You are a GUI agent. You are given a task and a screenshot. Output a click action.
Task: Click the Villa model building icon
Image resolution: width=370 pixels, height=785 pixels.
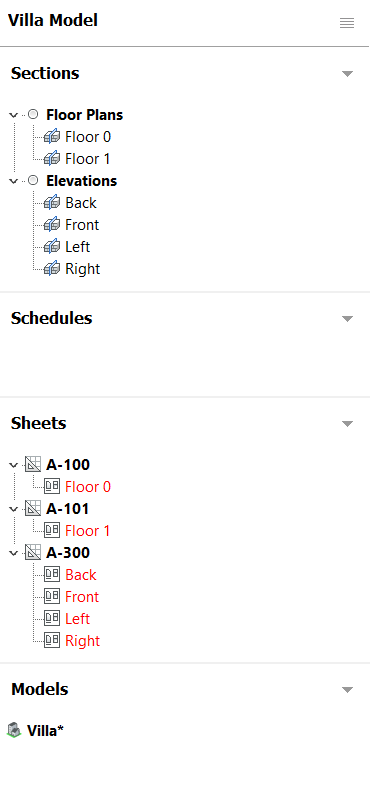(15, 730)
